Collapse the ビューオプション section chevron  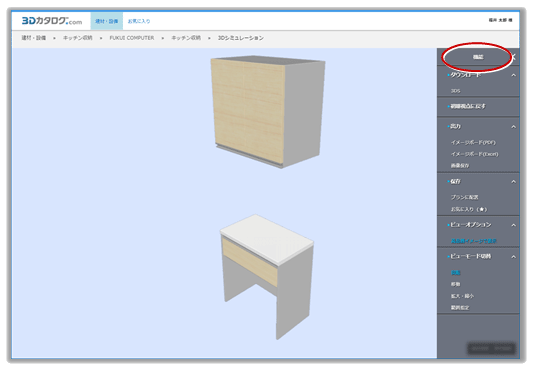[x=514, y=225]
